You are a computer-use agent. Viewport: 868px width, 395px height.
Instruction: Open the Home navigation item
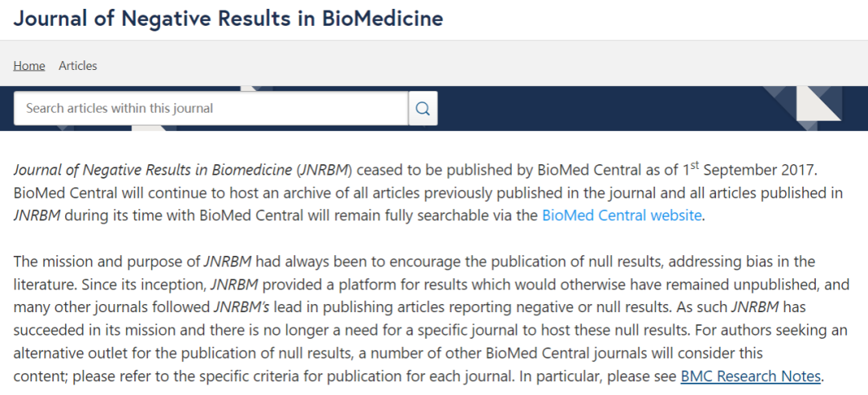30,65
